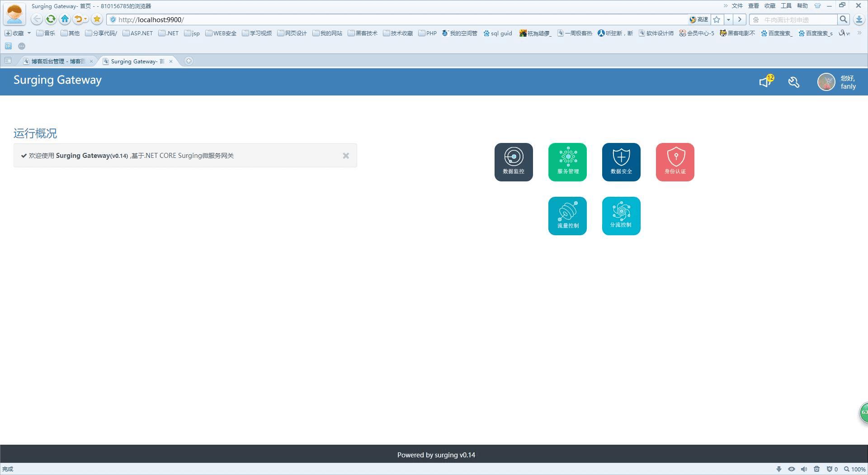Open notifications via the bell icon
Image resolution: width=868 pixels, height=475 pixels.
[x=765, y=81]
